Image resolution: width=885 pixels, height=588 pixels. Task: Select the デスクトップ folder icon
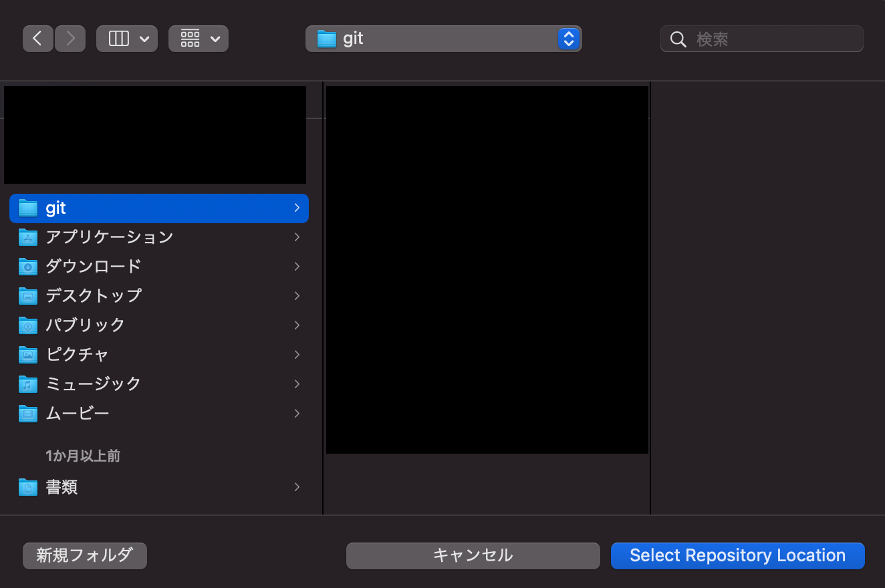[x=27, y=296]
